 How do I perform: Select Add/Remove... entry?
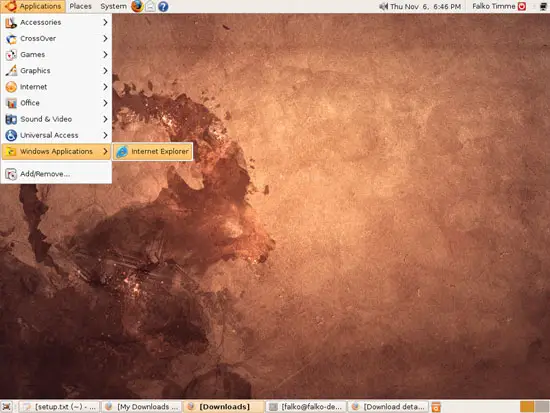[x=56, y=174]
